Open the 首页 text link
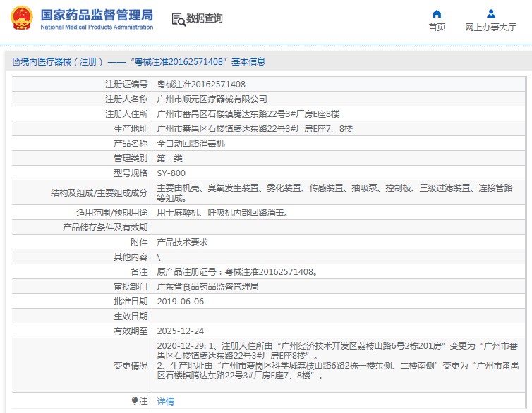Screen dimensions: 532x413 click(x=437, y=27)
